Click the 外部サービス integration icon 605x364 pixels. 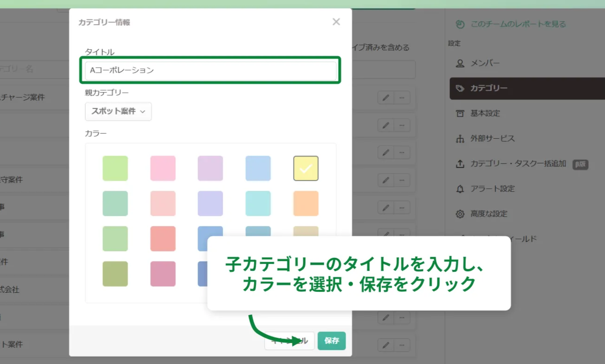pyautogui.click(x=460, y=139)
